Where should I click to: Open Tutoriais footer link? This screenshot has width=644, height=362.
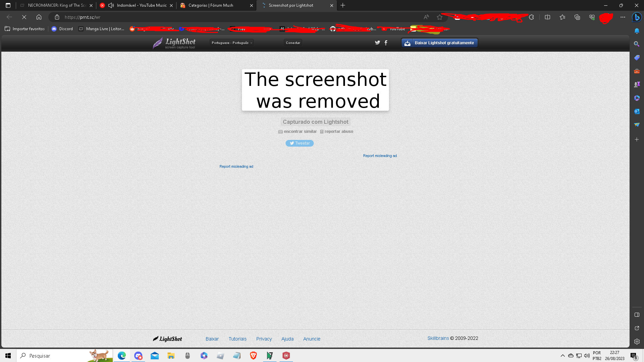238,339
